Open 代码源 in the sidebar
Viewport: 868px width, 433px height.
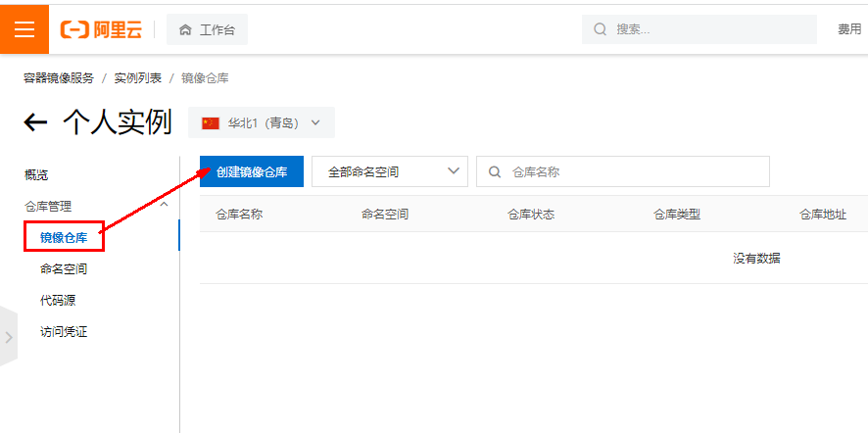tap(58, 300)
